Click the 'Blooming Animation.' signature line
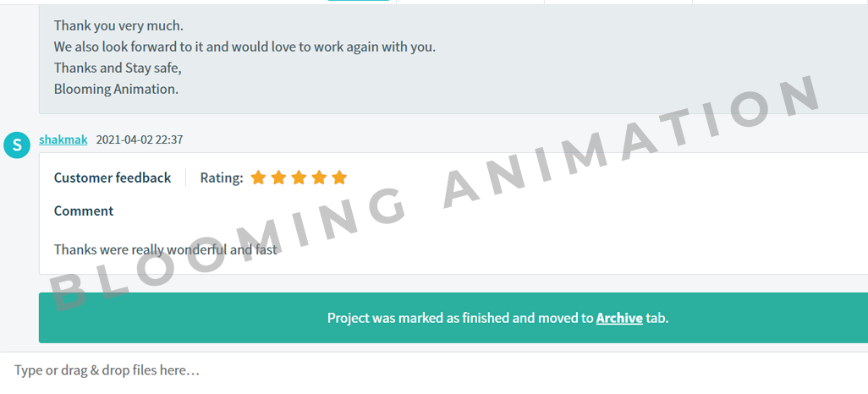This screenshot has height=394, width=868. [116, 89]
